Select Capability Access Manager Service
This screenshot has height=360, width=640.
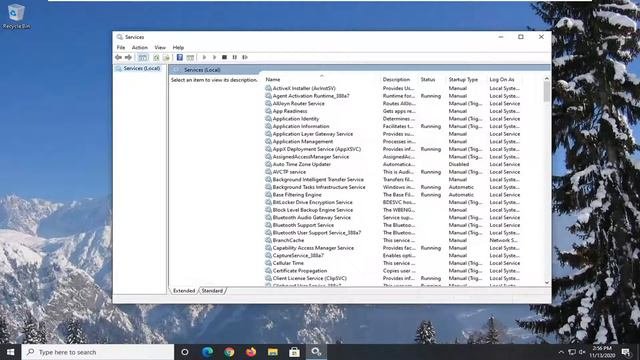(x=313, y=248)
